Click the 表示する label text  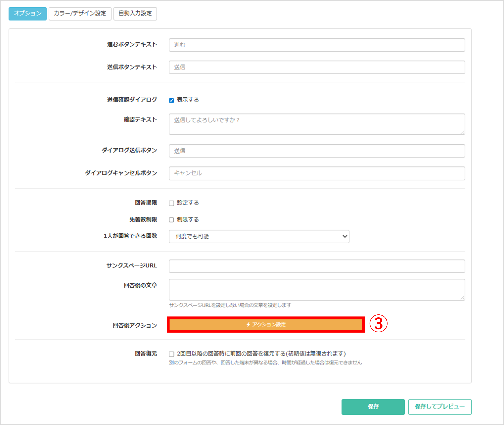[x=188, y=100]
